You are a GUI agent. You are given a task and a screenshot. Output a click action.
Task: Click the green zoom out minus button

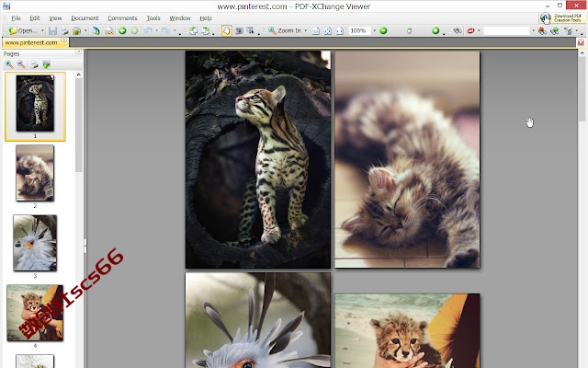[383, 30]
